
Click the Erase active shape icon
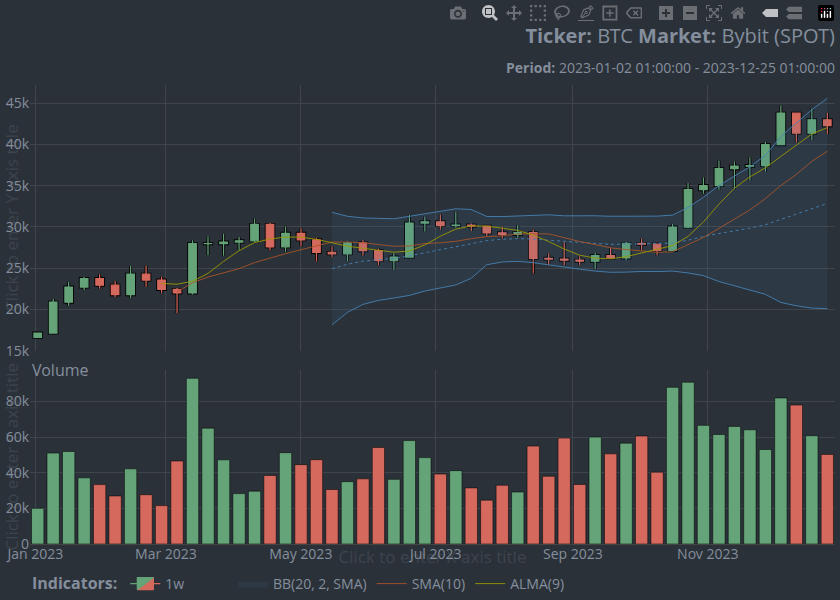point(634,13)
